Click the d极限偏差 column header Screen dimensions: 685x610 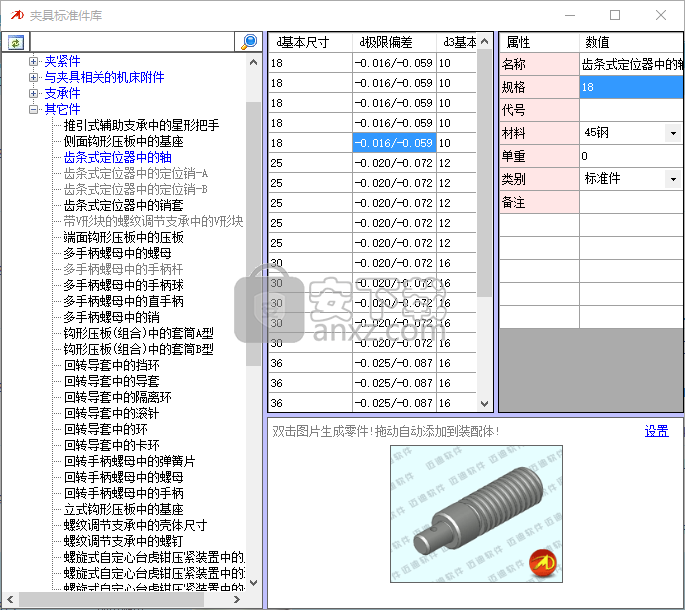[x=394, y=42]
